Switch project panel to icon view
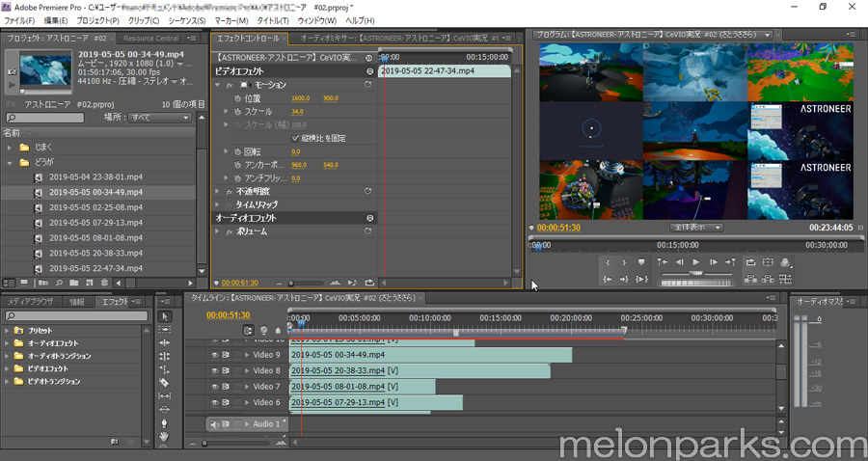 click(x=24, y=283)
